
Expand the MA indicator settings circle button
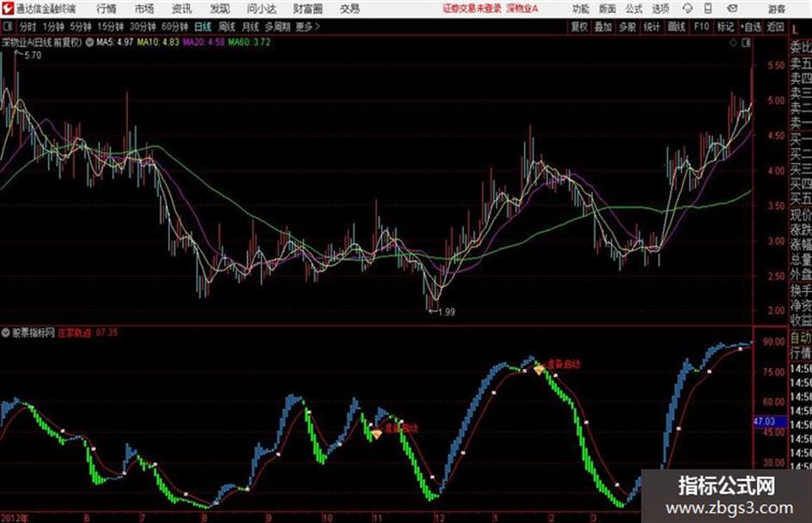pos(89,42)
